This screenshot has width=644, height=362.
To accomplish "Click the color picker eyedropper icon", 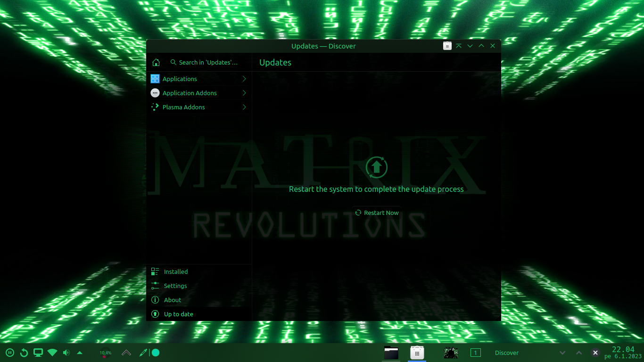I will [x=143, y=353].
